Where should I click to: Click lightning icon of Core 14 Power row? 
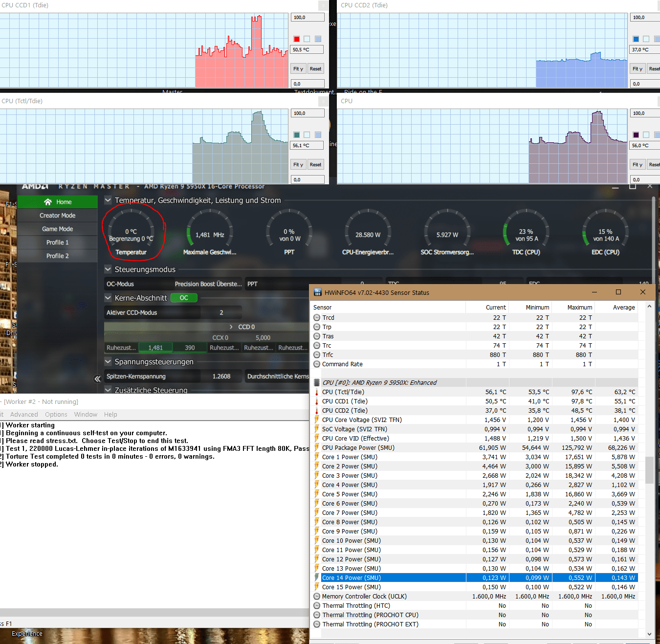pos(317,578)
